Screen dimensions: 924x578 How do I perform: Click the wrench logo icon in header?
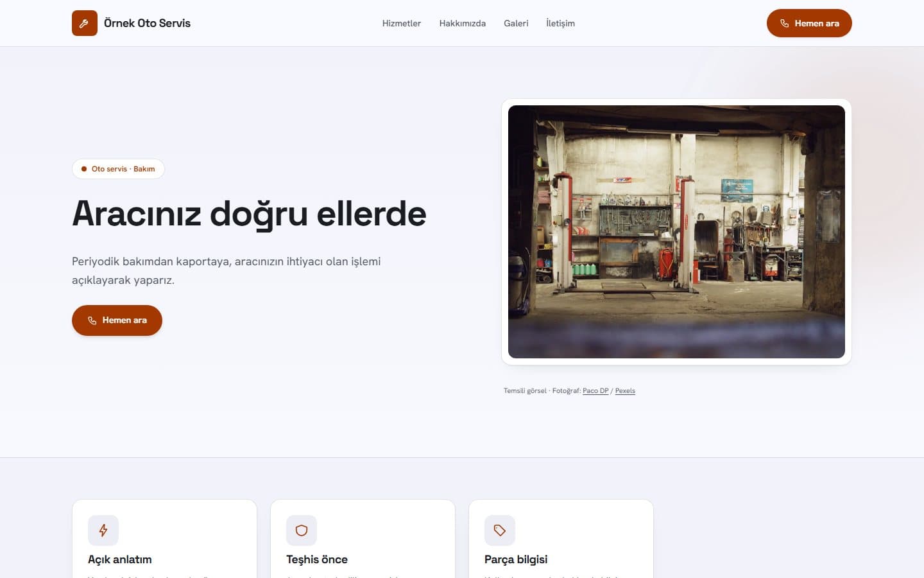point(85,23)
